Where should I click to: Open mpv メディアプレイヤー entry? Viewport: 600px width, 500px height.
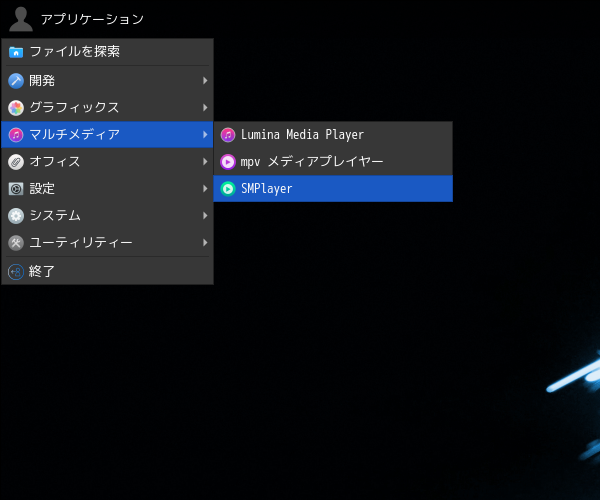tap(333, 162)
